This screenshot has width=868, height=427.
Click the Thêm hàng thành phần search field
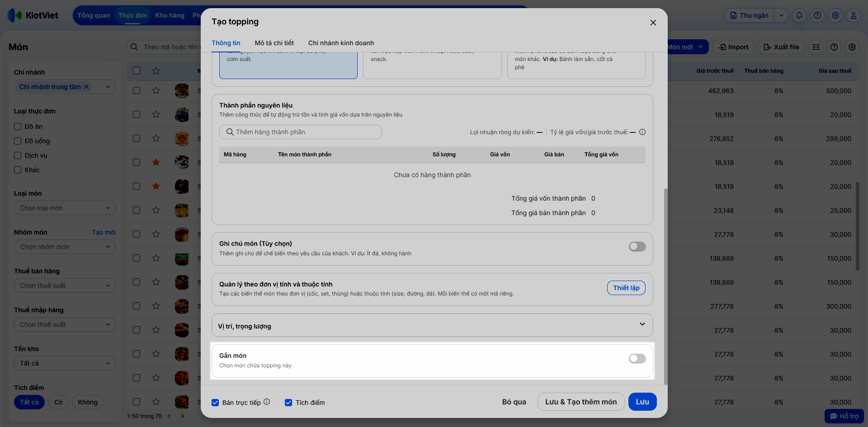coord(301,132)
